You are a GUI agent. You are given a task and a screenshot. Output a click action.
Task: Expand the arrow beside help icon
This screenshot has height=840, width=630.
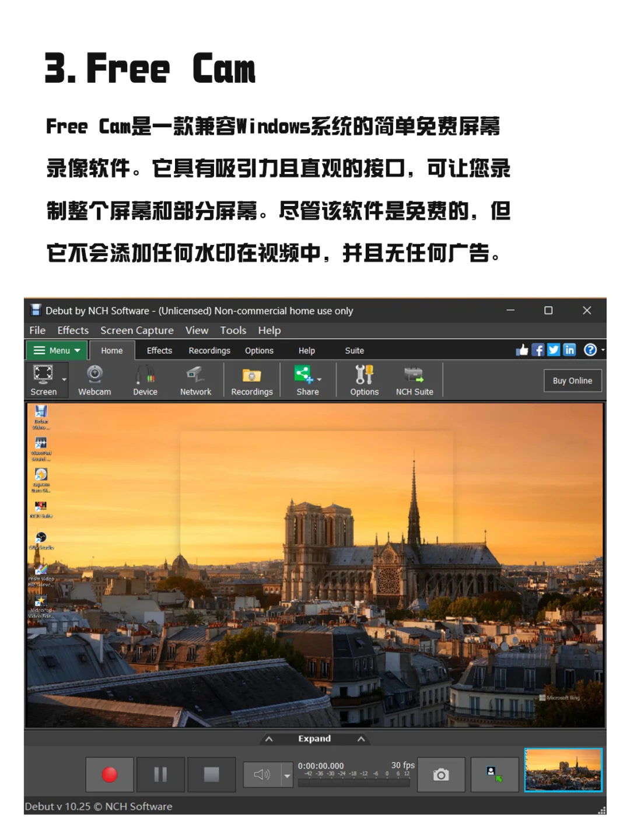603,350
